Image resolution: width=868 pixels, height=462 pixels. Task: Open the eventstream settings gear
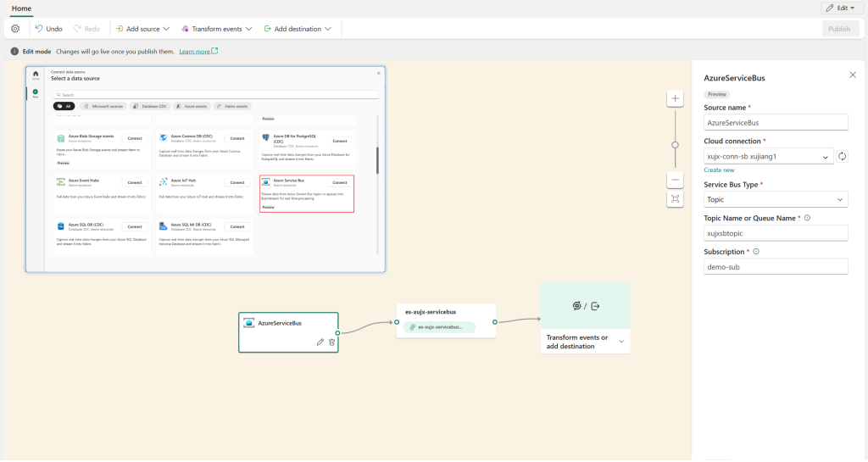(15, 29)
